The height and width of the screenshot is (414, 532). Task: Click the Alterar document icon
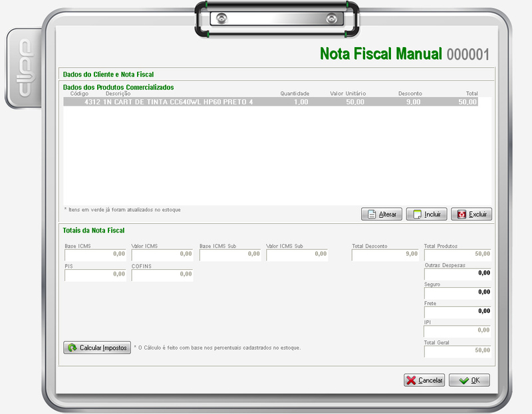point(370,214)
